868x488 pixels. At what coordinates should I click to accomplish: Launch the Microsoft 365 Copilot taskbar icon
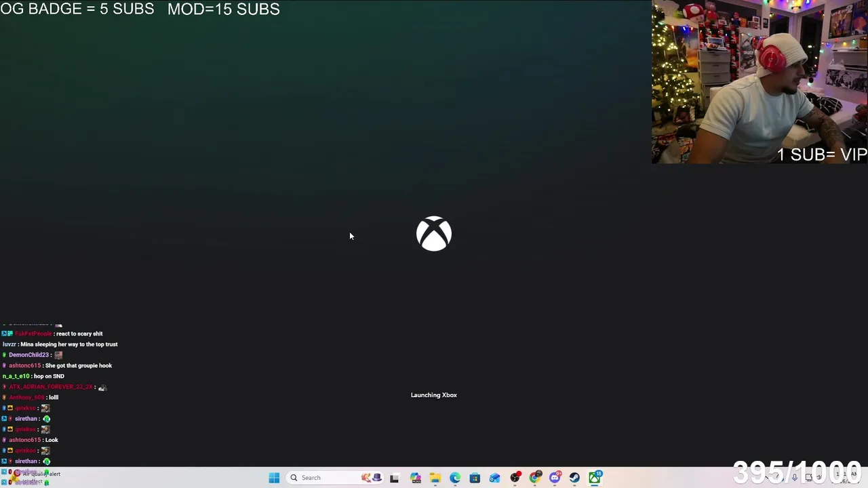click(x=415, y=478)
